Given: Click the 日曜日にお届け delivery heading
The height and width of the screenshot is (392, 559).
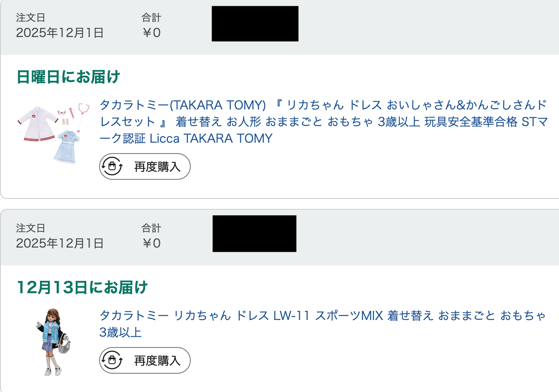Looking at the screenshot, I should coord(68,77).
